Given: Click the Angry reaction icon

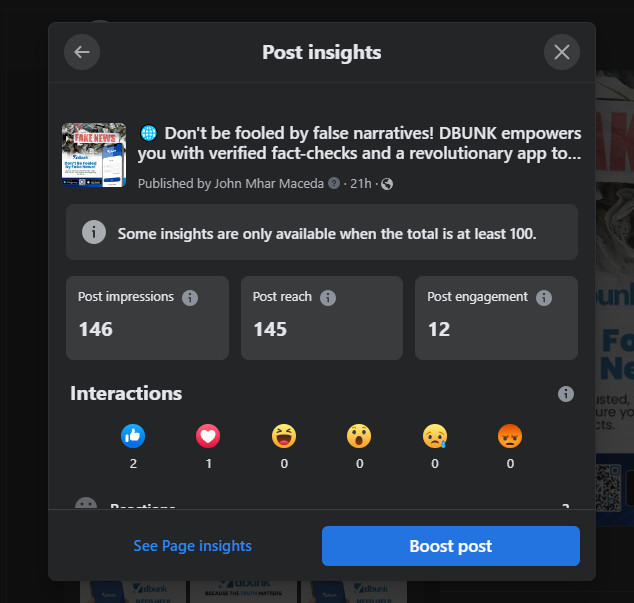Looking at the screenshot, I should 510,436.
